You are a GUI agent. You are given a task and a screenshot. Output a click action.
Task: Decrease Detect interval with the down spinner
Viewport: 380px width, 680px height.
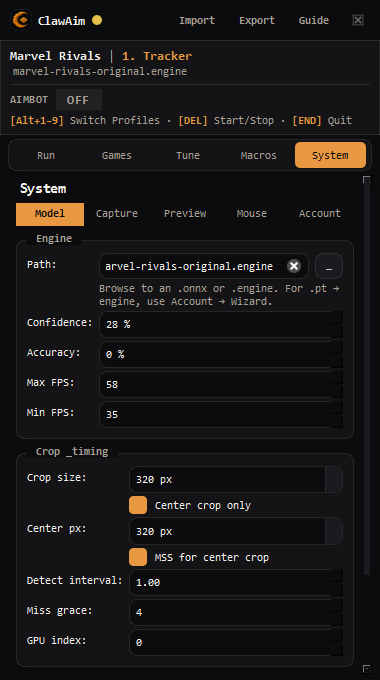[x=337, y=589]
